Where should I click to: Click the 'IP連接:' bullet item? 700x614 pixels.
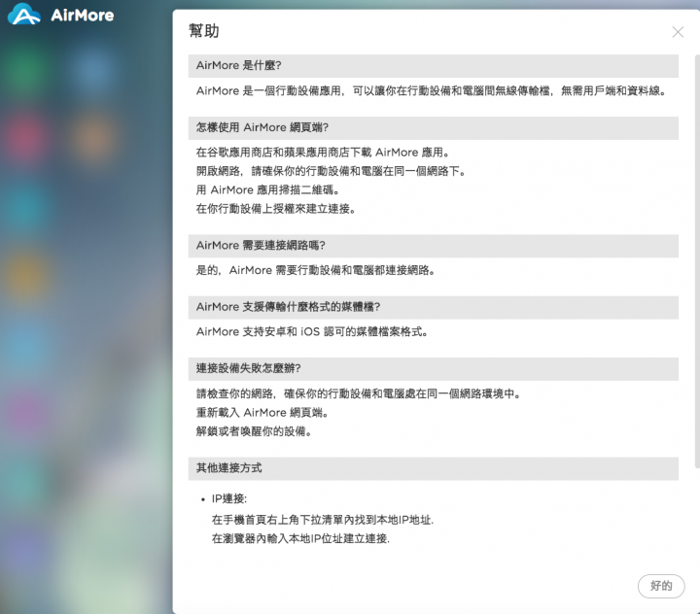click(229, 499)
